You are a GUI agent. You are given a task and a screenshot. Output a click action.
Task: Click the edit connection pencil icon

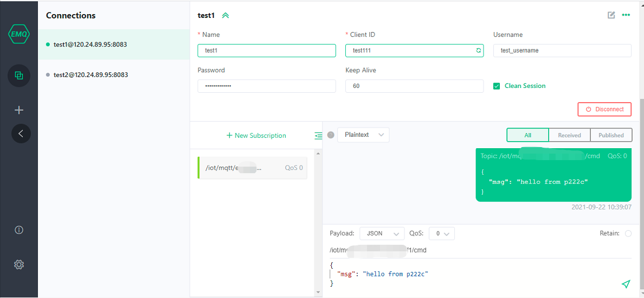point(611,15)
